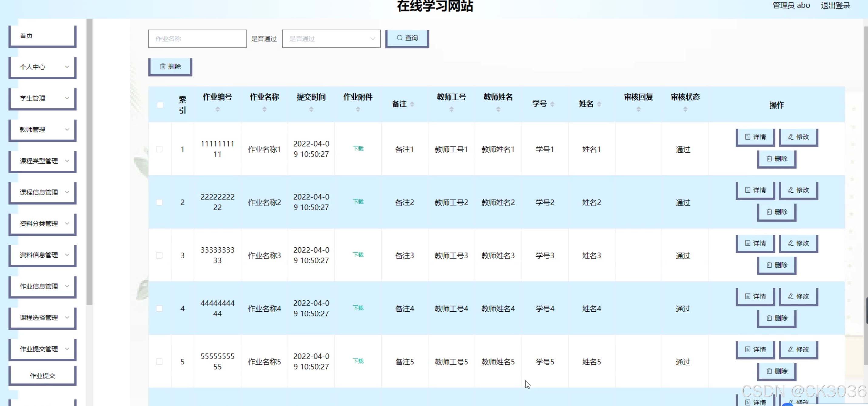Sort by 作业编号 column arrows
This screenshot has height=406, width=868.
[217, 109]
